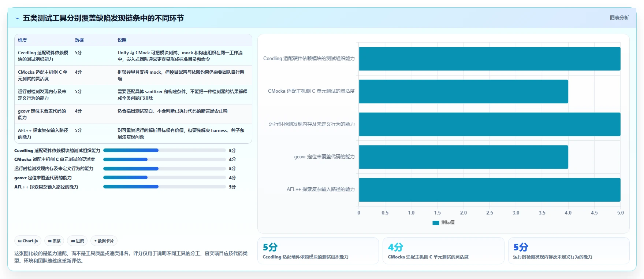Click the CMocka bar in the chart

point(464,91)
